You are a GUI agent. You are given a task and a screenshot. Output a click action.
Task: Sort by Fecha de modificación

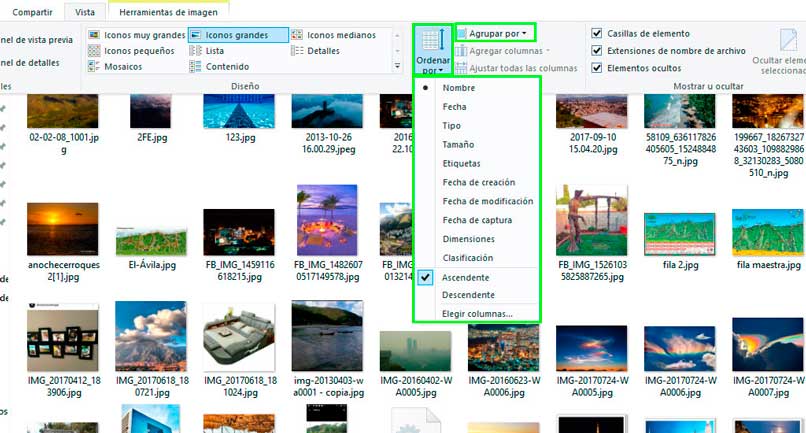point(488,201)
